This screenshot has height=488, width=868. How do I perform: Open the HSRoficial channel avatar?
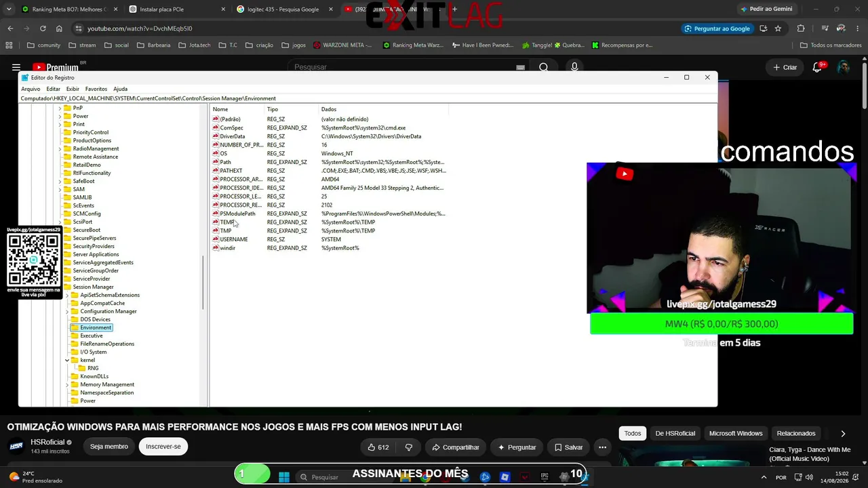pos(16,447)
